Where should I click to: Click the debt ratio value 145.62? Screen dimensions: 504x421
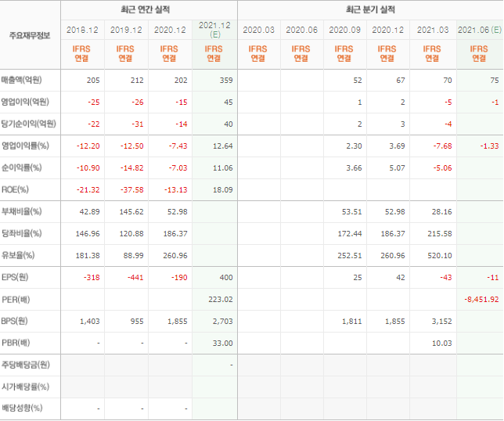[131, 212]
